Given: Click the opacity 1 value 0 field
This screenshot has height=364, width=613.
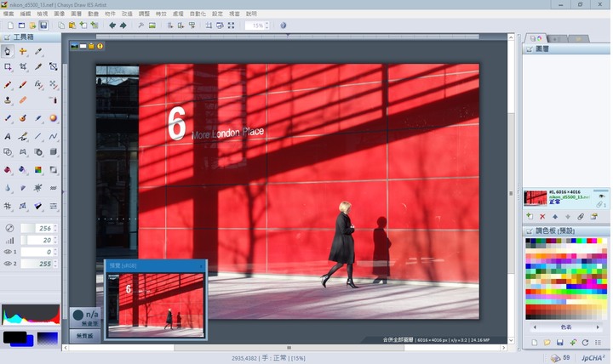Looking at the screenshot, I should tap(37, 252).
